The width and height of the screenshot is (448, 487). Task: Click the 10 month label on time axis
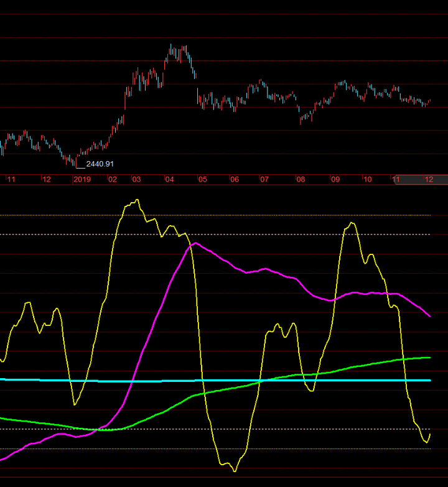(x=368, y=180)
